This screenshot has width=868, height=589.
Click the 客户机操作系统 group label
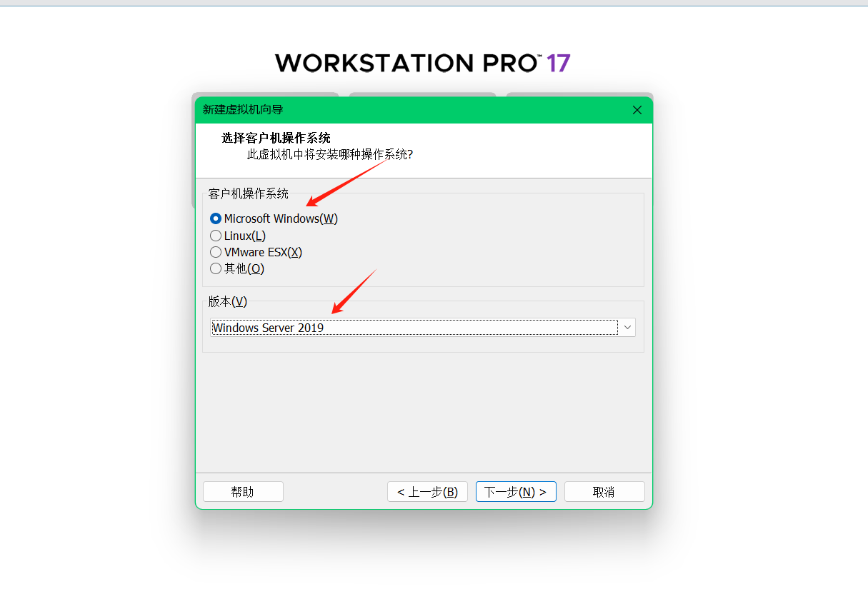pos(249,193)
